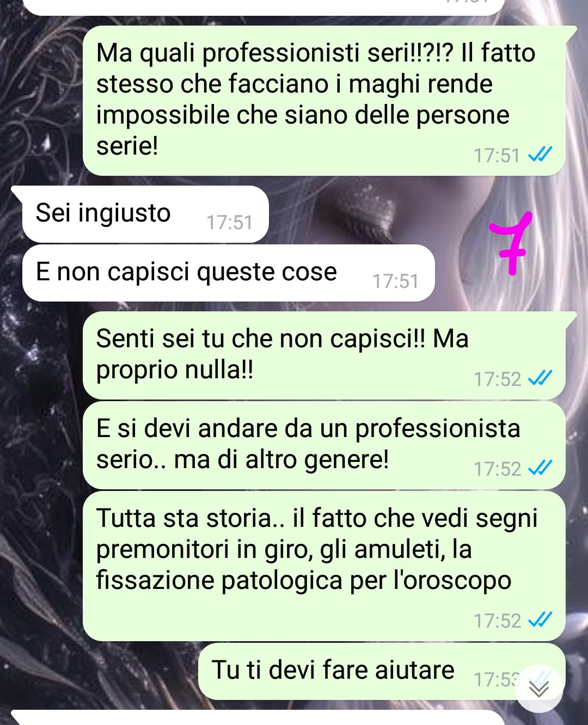Tap the blue read checkmarks on the 'professionisti seri' message
Image resolution: width=588 pixels, height=725 pixels.
tap(540, 155)
